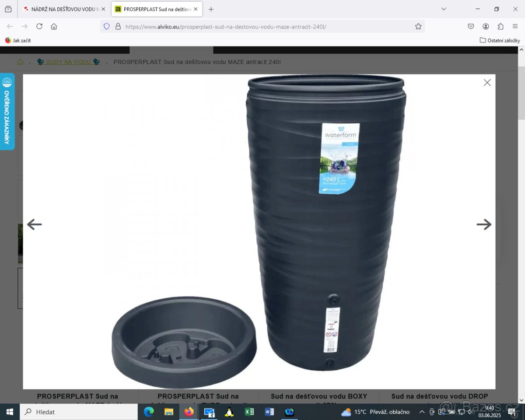This screenshot has height=420, width=525.
Task: Open Word from the taskbar
Action: point(269,412)
